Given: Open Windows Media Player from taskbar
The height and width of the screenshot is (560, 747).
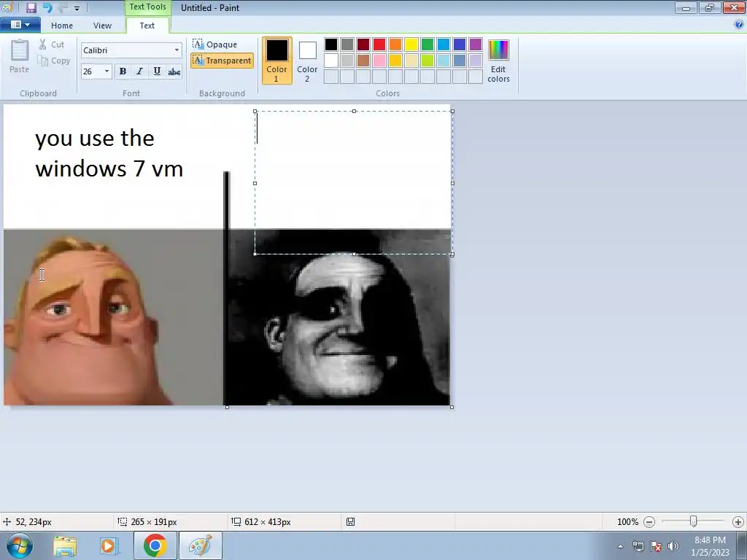Looking at the screenshot, I should (x=108, y=546).
